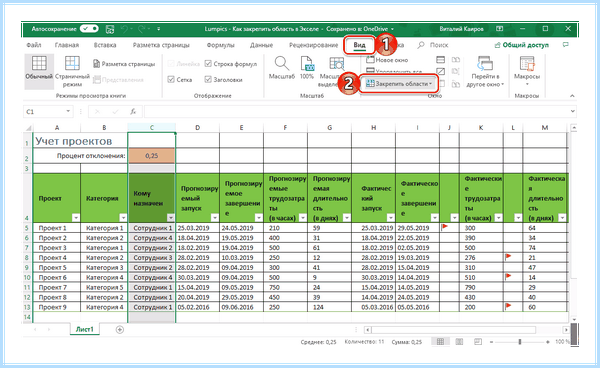Switch to the Формулы tab
Screen dimensions: 600x368
click(220, 45)
